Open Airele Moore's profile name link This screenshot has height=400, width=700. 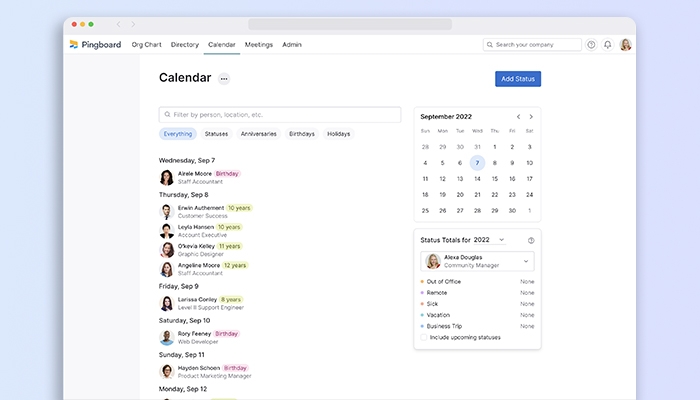pyautogui.click(x=195, y=174)
